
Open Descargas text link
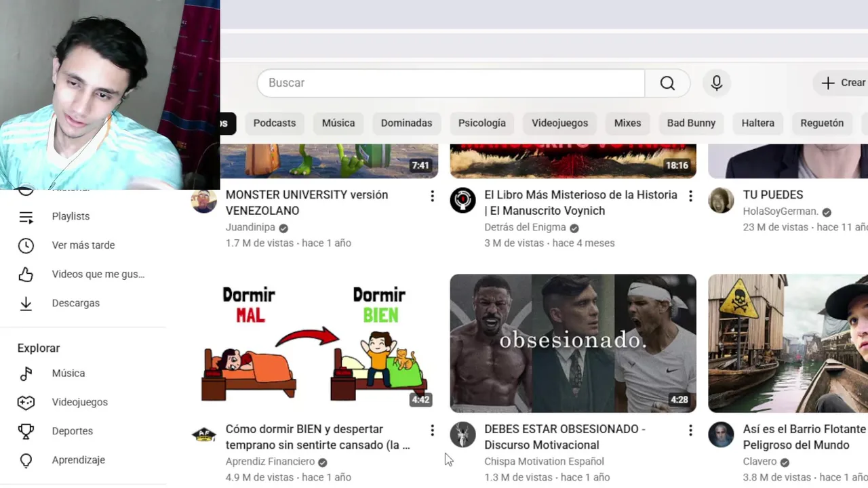76,303
